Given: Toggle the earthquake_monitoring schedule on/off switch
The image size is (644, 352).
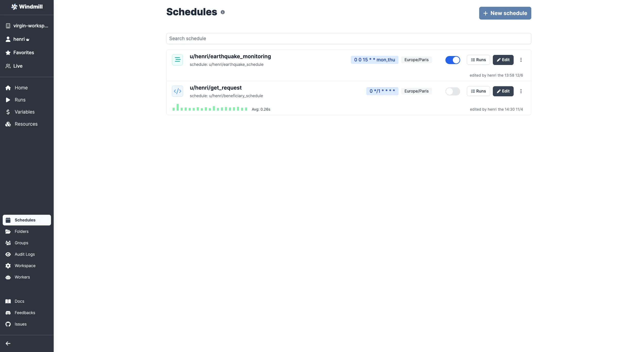Looking at the screenshot, I should [453, 60].
